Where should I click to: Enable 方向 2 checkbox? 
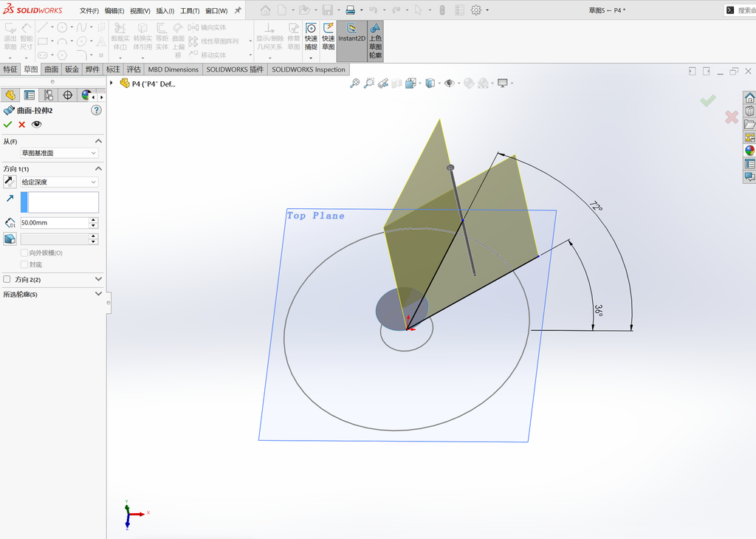click(7, 279)
